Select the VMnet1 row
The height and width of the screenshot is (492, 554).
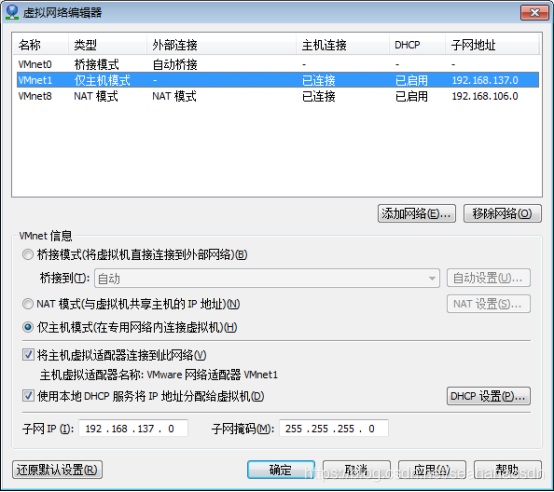pos(278,80)
